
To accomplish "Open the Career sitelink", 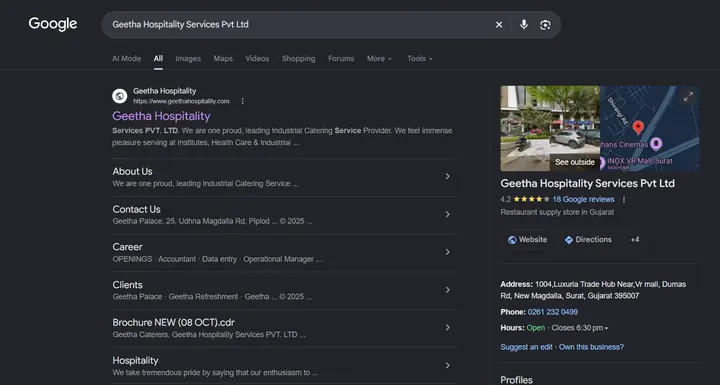I will [128, 247].
